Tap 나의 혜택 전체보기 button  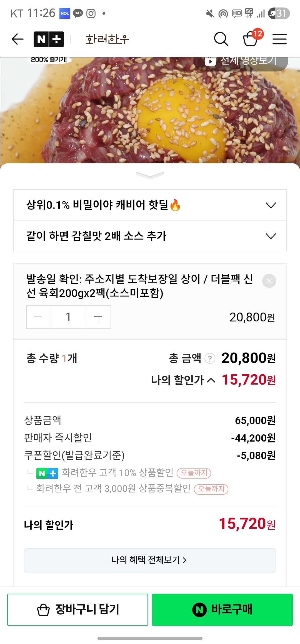click(x=150, y=560)
